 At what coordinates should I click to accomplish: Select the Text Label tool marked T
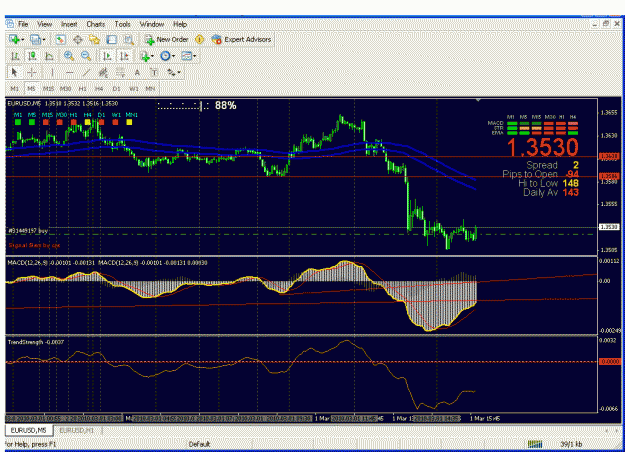pos(154,73)
